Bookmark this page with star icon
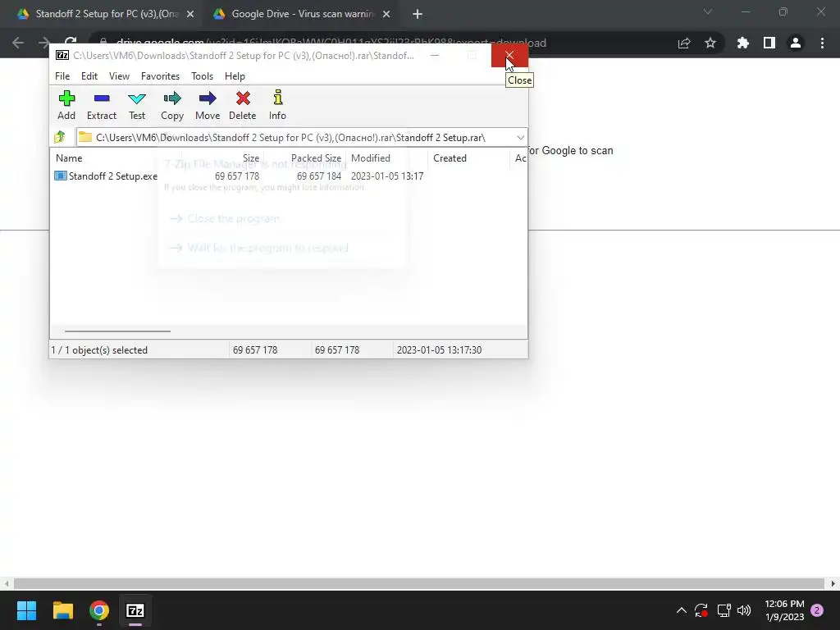This screenshot has width=840, height=630. (x=710, y=43)
